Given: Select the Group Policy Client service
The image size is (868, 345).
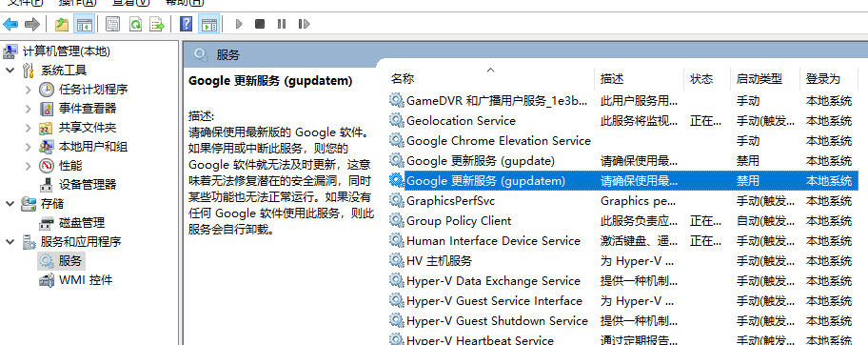Looking at the screenshot, I should click(622, 221).
